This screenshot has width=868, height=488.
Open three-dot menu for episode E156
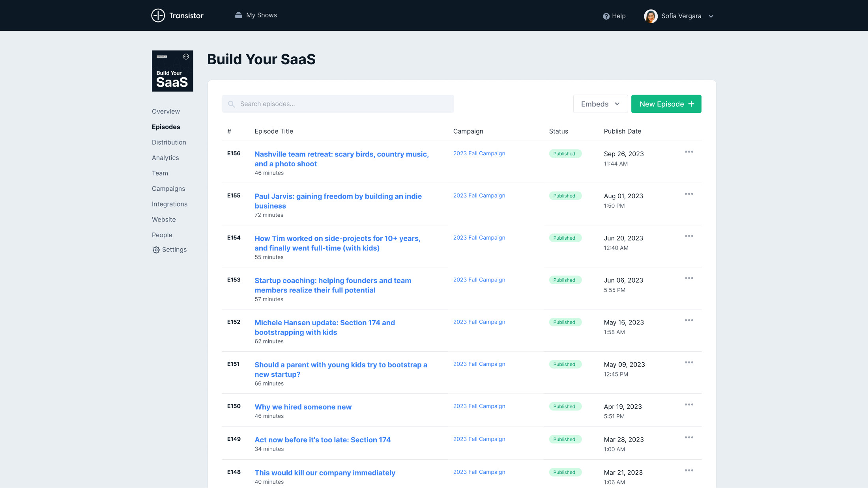pyautogui.click(x=689, y=152)
